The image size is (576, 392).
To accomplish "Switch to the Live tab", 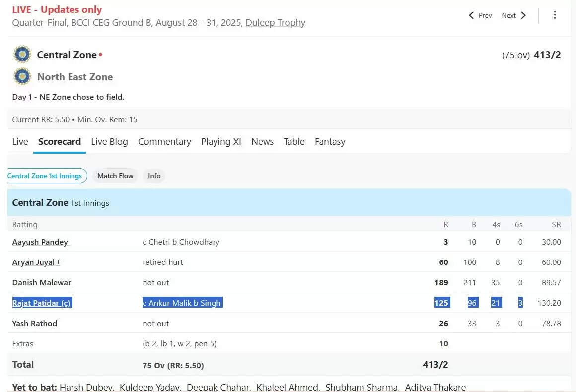I will pyautogui.click(x=20, y=142).
